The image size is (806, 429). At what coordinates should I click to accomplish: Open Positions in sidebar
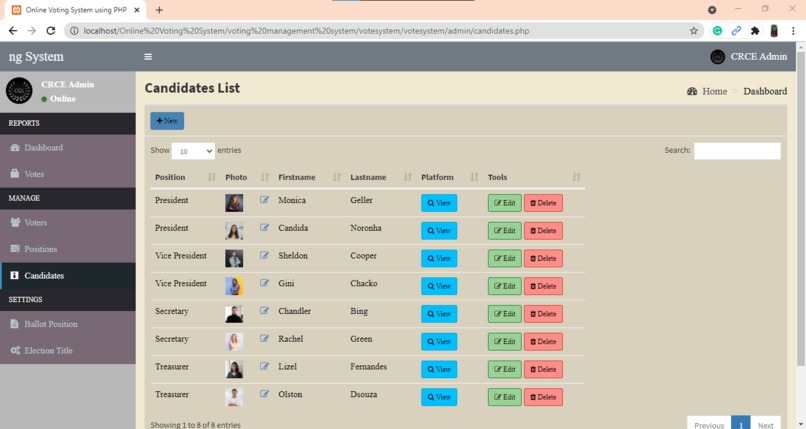point(68,249)
